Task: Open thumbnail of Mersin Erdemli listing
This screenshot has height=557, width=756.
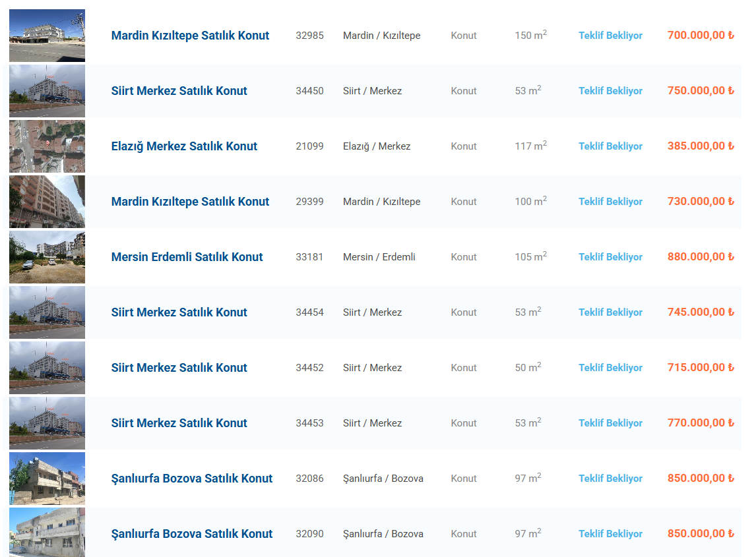Action: click(x=47, y=257)
